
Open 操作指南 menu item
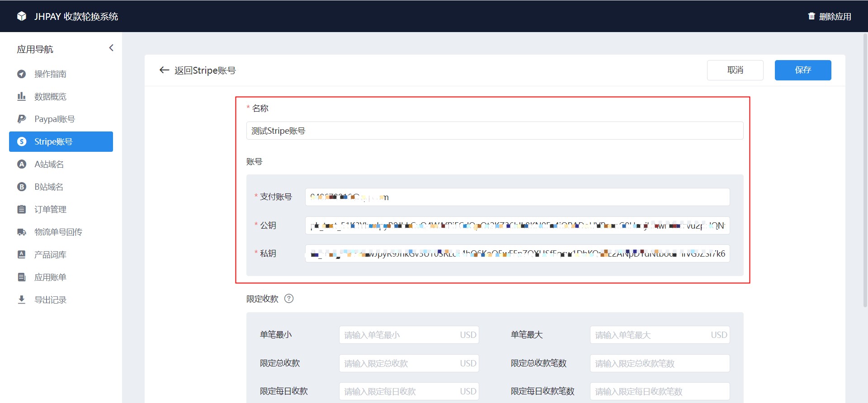pyautogui.click(x=61, y=74)
